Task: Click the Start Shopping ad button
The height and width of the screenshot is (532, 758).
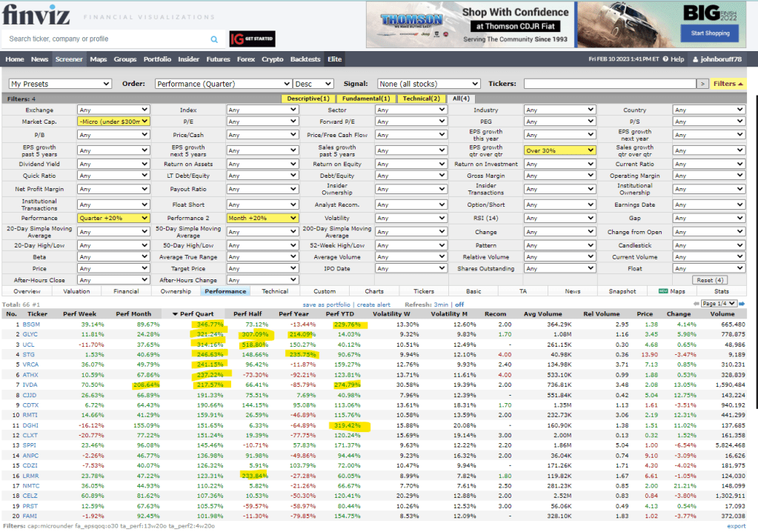Action: [711, 33]
